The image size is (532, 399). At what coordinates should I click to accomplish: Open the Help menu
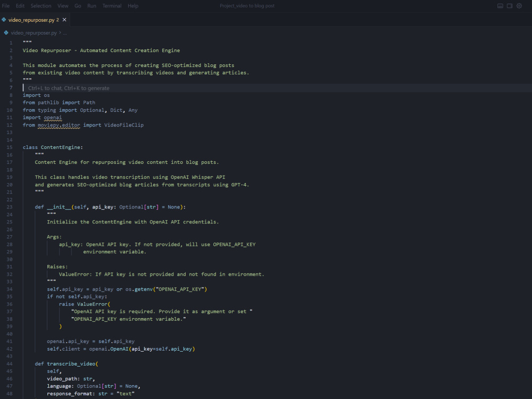[133, 6]
